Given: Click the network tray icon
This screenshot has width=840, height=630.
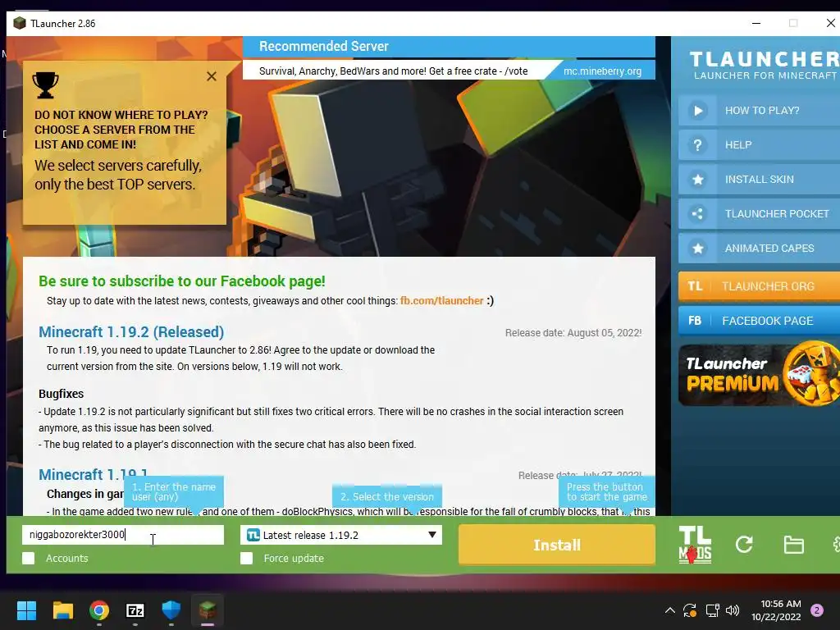Looking at the screenshot, I should tap(712, 610).
